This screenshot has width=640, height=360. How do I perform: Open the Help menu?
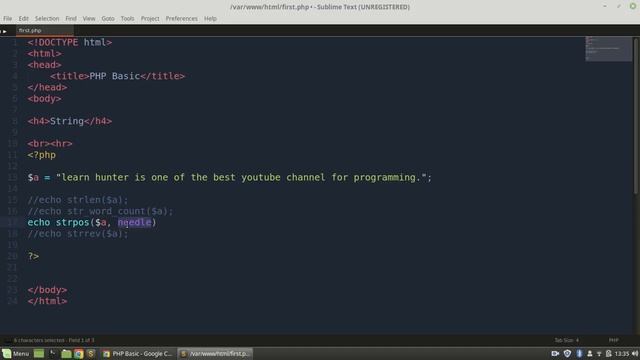point(210,18)
